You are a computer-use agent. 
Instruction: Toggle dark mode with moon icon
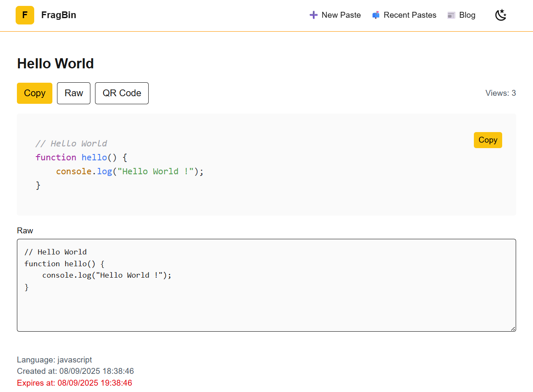[x=501, y=15]
